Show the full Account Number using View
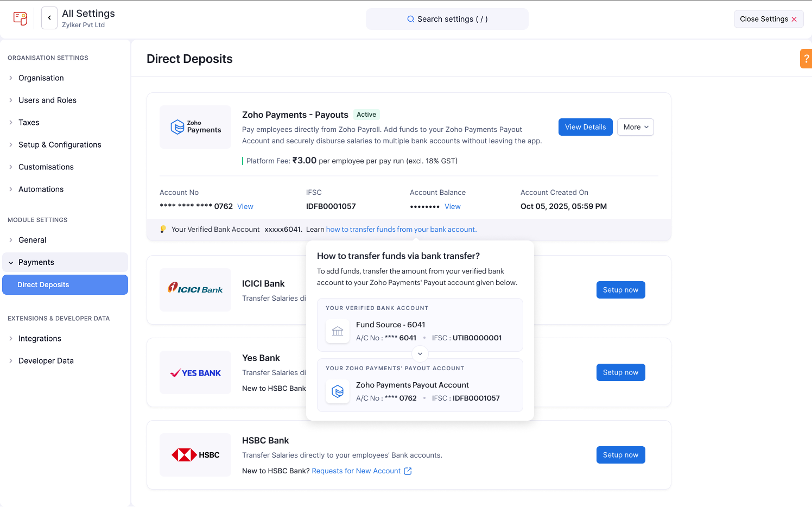Screen dimensions: 812x507 pyautogui.click(x=245, y=206)
